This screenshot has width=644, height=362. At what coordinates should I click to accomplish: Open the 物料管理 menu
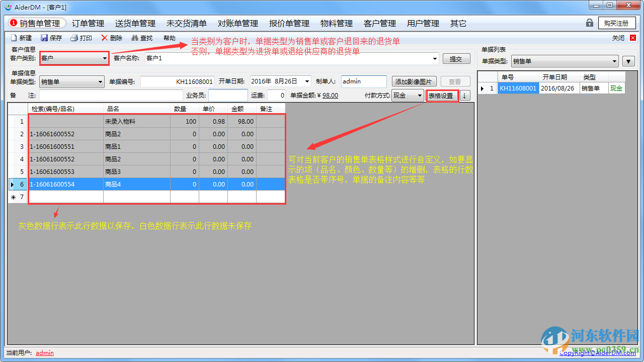pos(337,23)
